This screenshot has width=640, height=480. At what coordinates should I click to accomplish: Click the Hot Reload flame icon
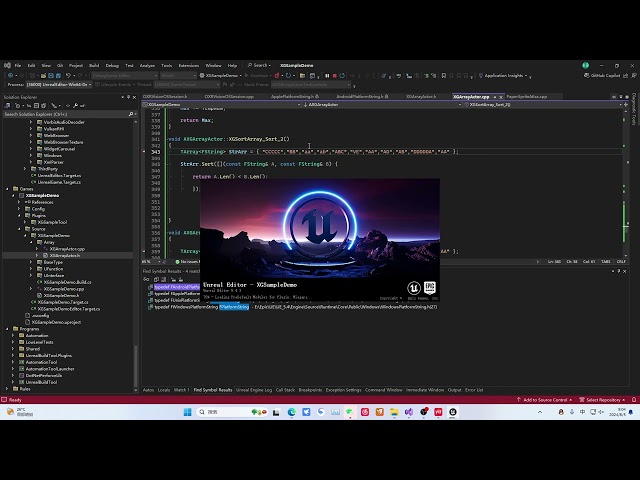pyautogui.click(x=277, y=76)
